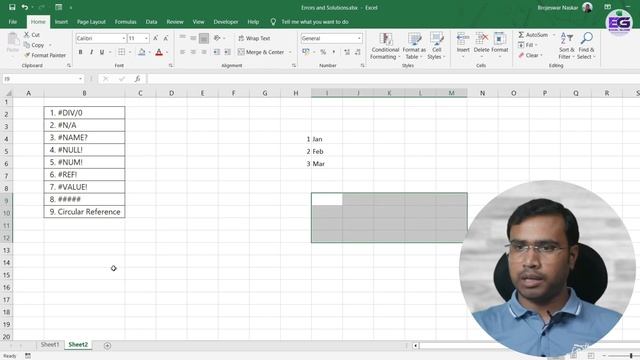Open the Clear options
Image resolution: width=640 pixels, height=360 pixels.
pos(530,55)
